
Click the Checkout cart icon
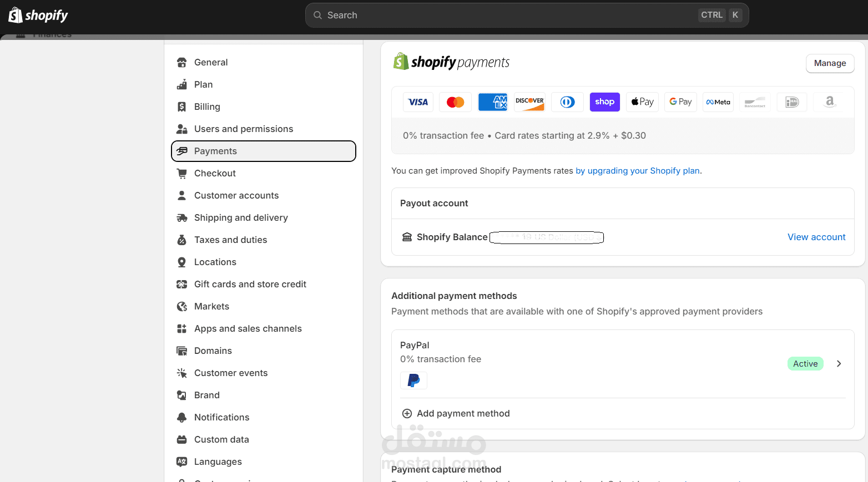point(181,173)
